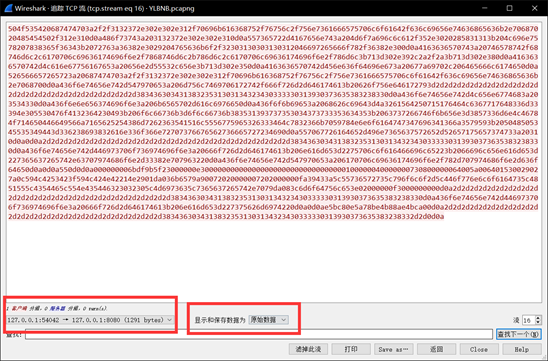
Task: Click the Save as button
Action: coord(394,349)
